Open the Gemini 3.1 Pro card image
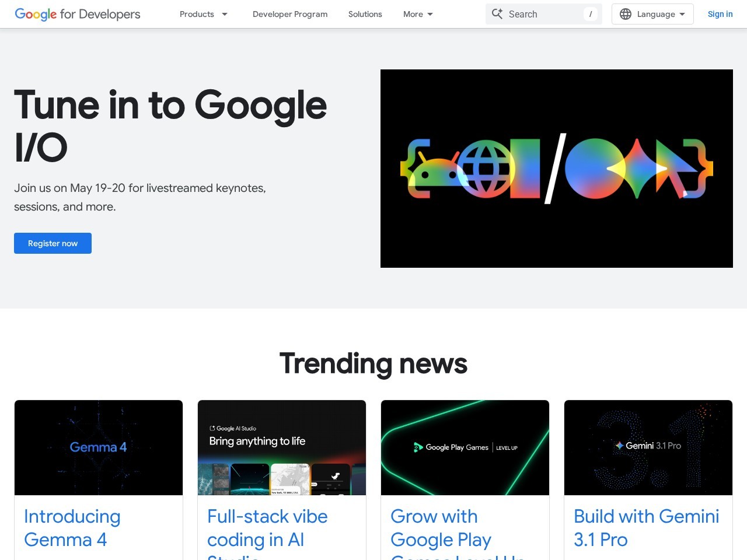Screen dimensions: 747x560 (648, 447)
